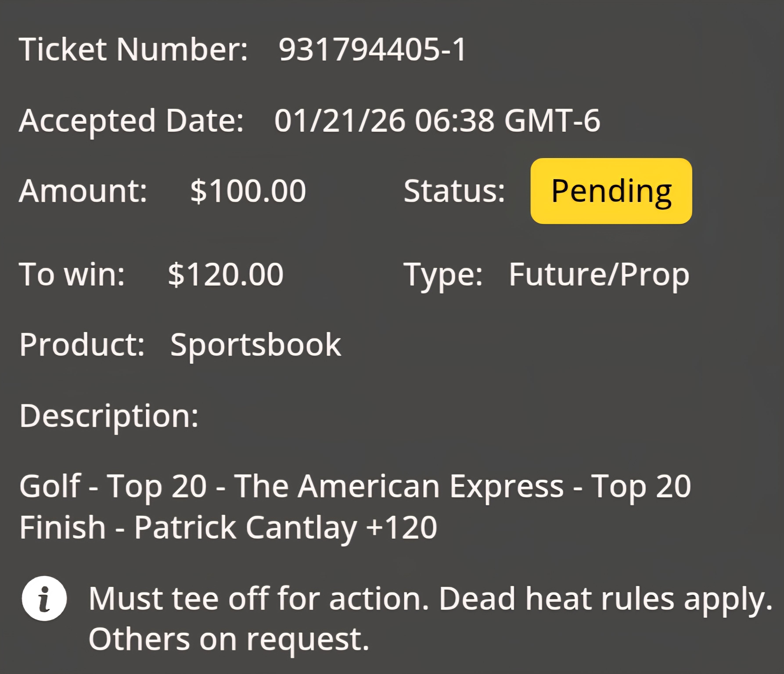Image resolution: width=784 pixels, height=674 pixels.
Task: Select ticket number 931794405-1
Action: pyautogui.click(x=372, y=49)
